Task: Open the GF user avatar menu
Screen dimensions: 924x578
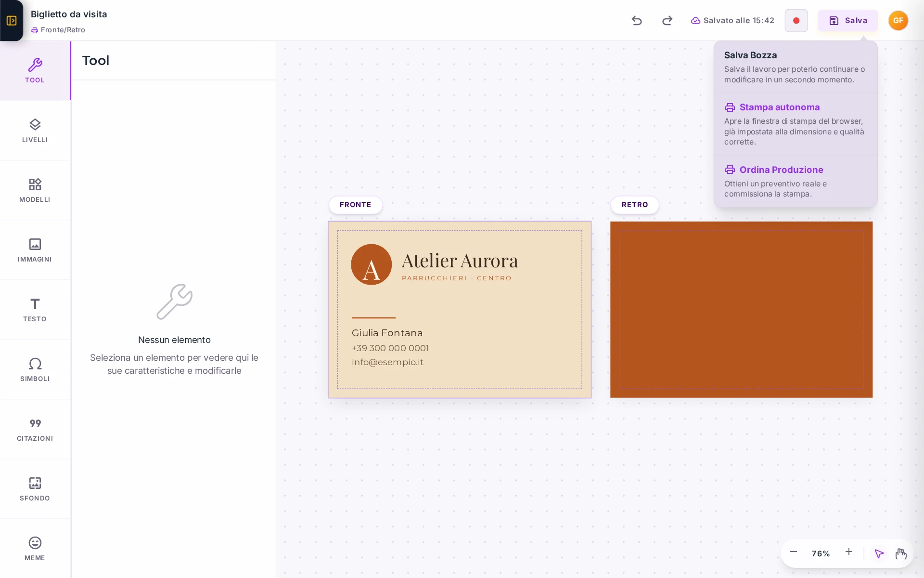Action: pos(898,20)
